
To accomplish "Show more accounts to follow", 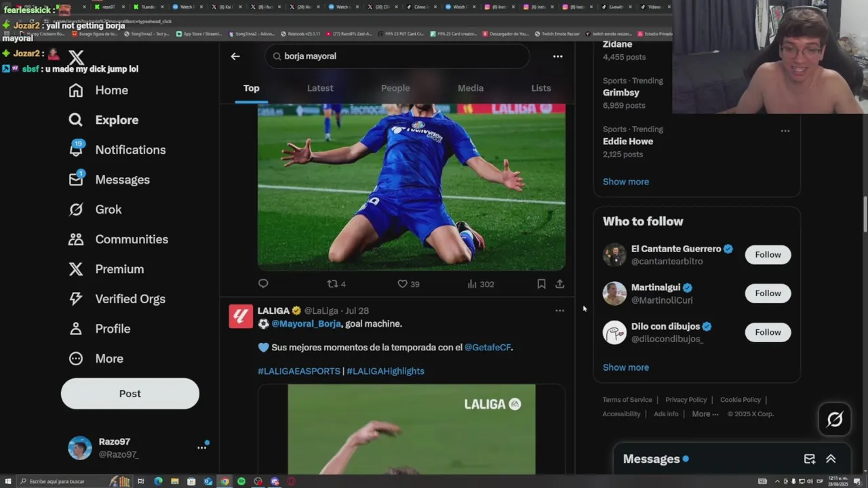I will pos(626,367).
